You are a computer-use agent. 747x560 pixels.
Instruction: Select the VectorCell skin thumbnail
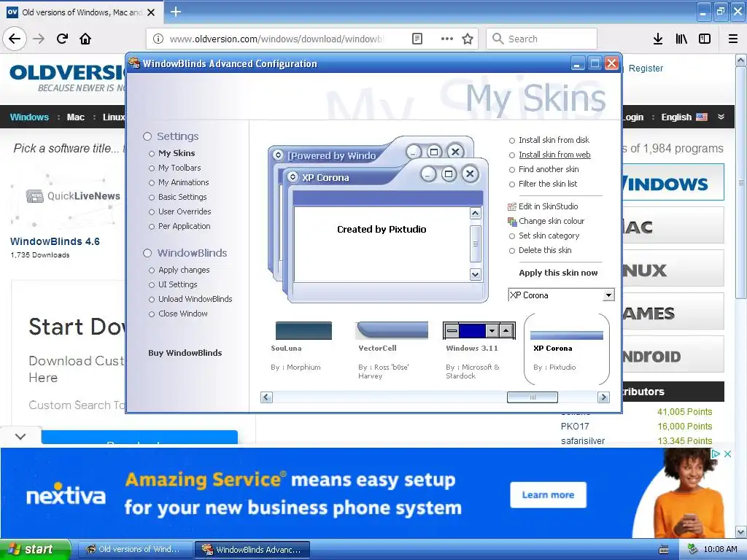392,330
